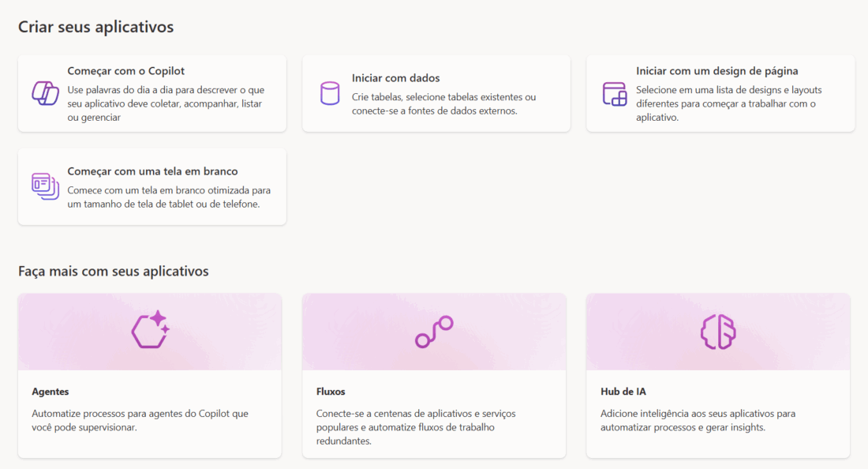Viewport: 868px width, 469px height.
Task: Click the description starting 'Selecione em uma lista de designs'
Action: tap(729, 103)
